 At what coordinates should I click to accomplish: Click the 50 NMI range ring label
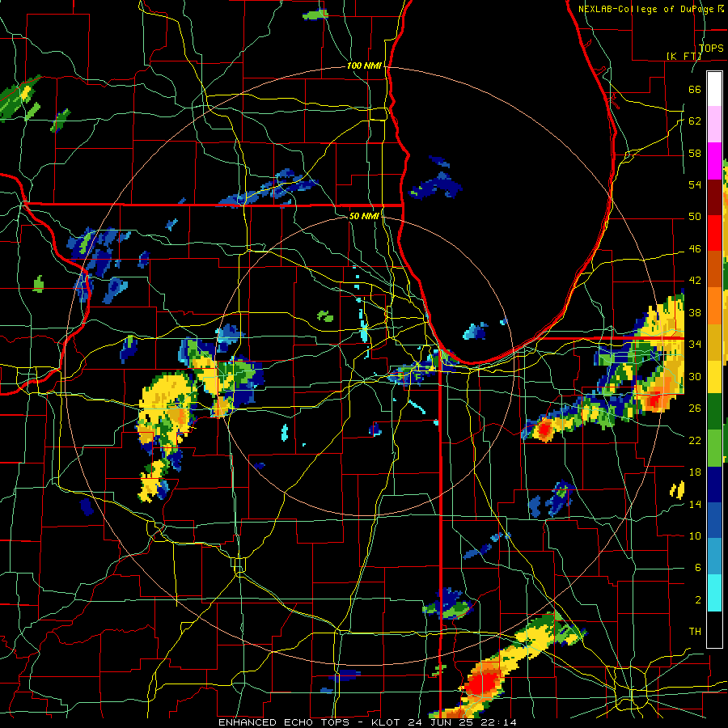click(365, 216)
